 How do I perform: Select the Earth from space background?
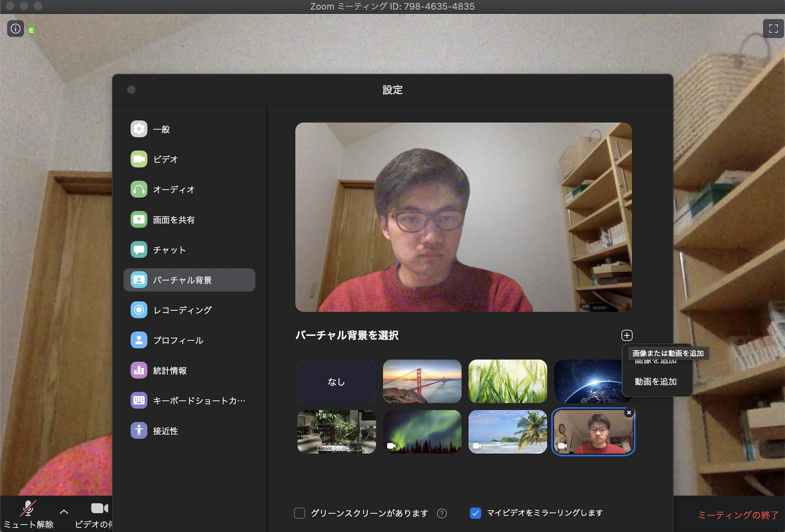[588, 381]
